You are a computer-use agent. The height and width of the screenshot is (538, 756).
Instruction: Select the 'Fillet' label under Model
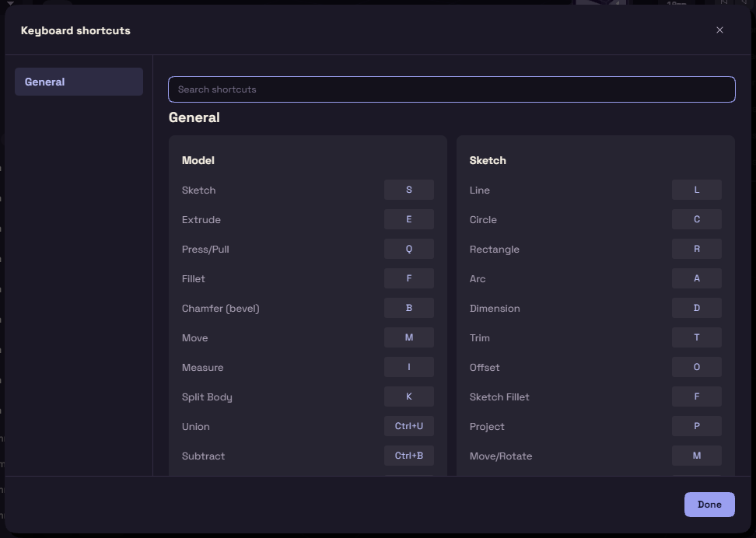194,278
